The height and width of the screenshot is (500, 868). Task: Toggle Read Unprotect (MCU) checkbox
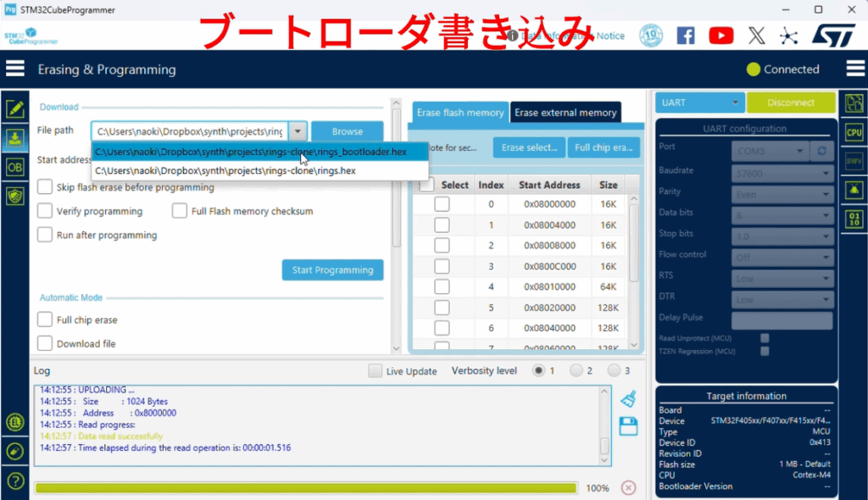(765, 338)
